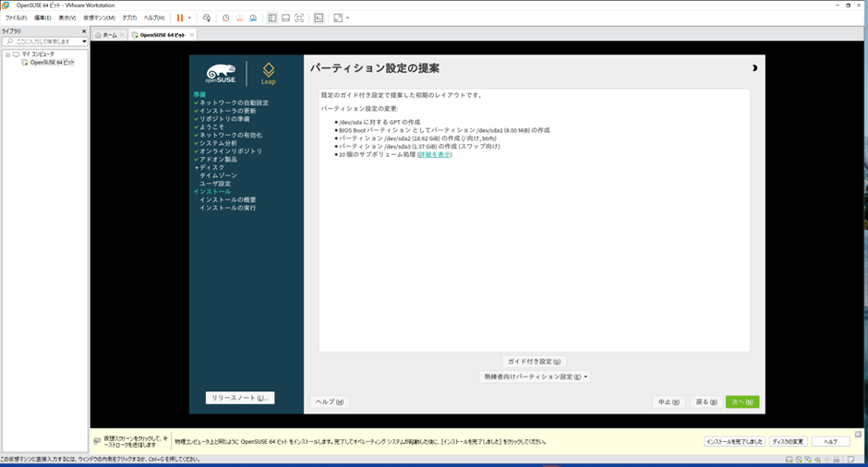Image resolution: width=868 pixels, height=467 pixels.
Task: Open the 仮想マシン(M) menu
Action: [99, 18]
